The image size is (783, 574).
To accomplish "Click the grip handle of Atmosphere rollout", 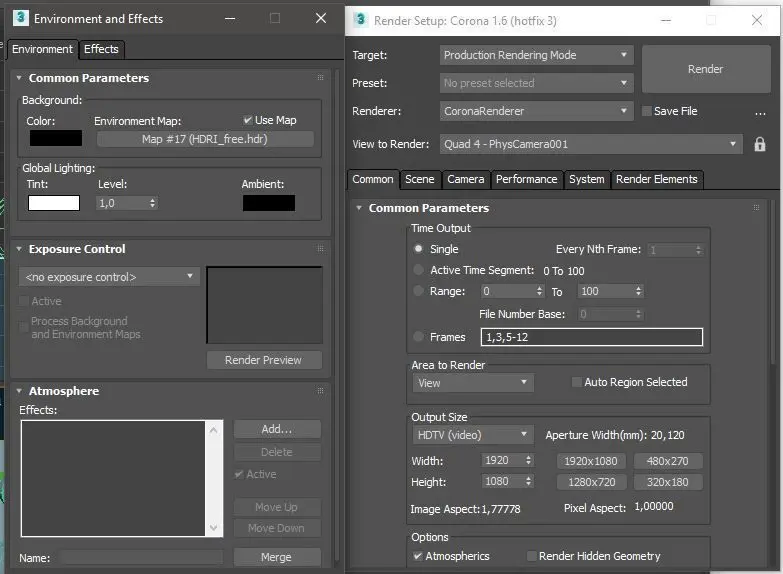I will (321, 390).
